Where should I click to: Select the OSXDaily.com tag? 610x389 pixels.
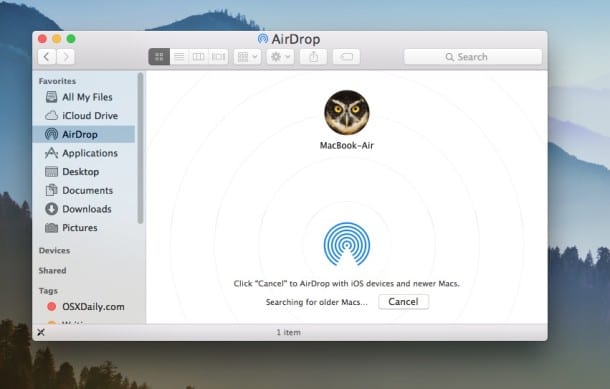point(84,307)
